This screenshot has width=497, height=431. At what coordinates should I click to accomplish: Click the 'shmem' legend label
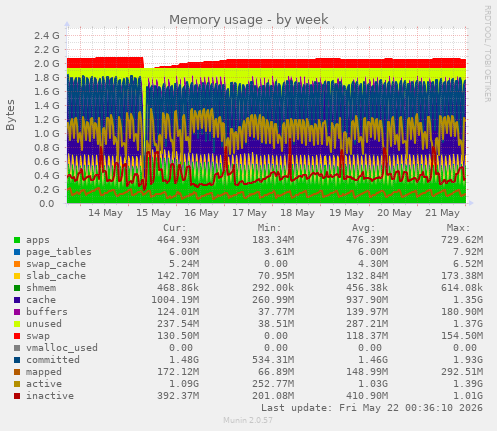[x=41, y=288]
